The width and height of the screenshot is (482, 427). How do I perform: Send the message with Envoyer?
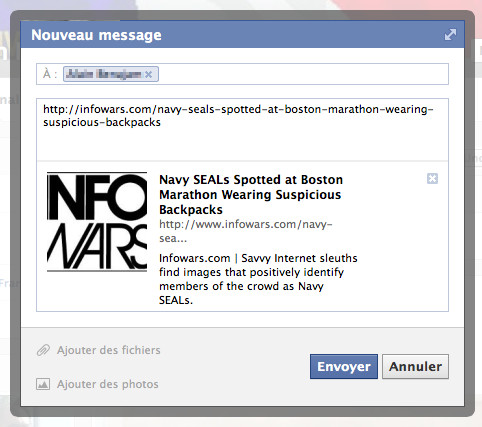click(344, 366)
